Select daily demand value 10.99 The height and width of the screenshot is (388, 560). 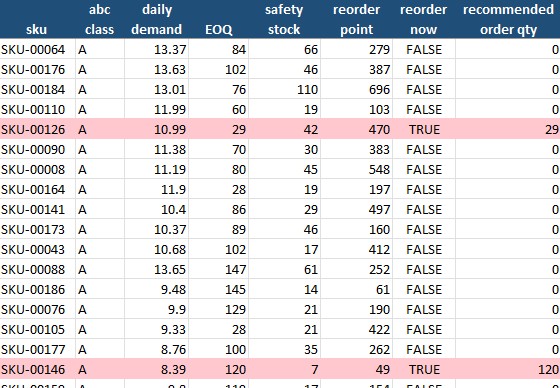pos(156,129)
